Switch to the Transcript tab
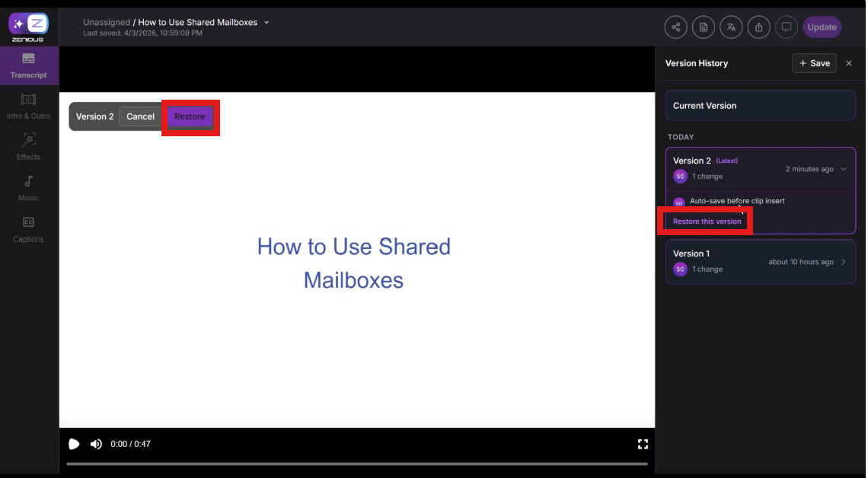 (x=28, y=66)
